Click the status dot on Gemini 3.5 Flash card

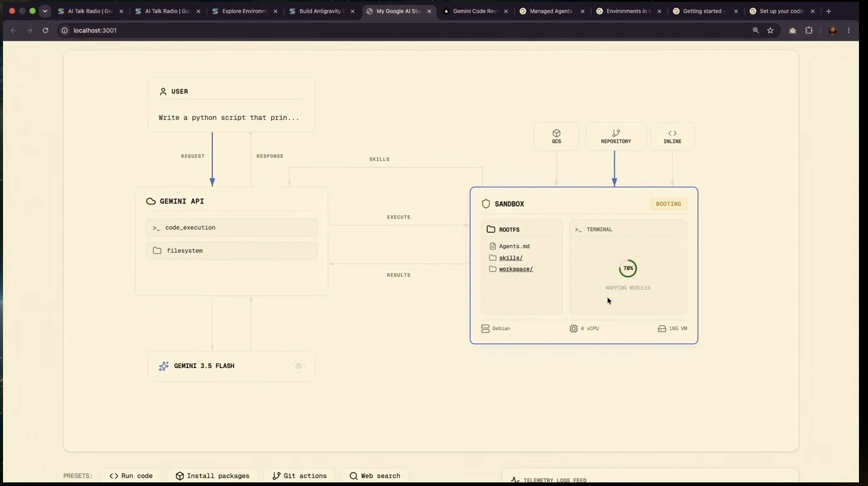pos(298,366)
